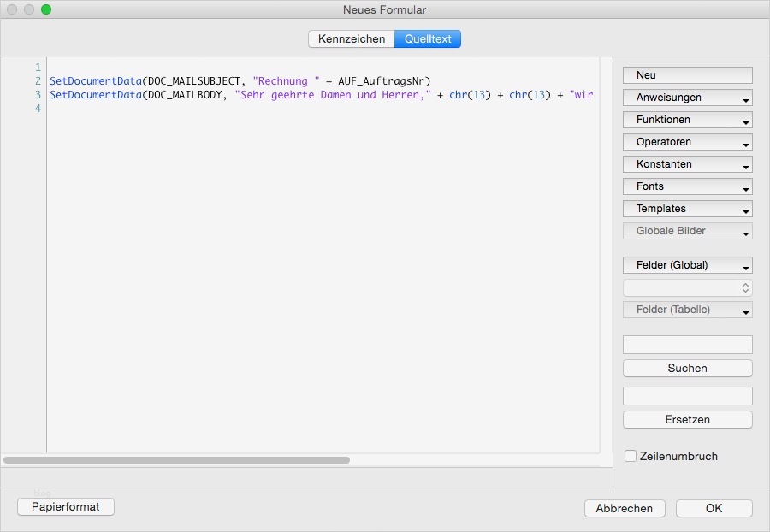Click the Neu button
This screenshot has height=532, width=770.
coord(688,75)
